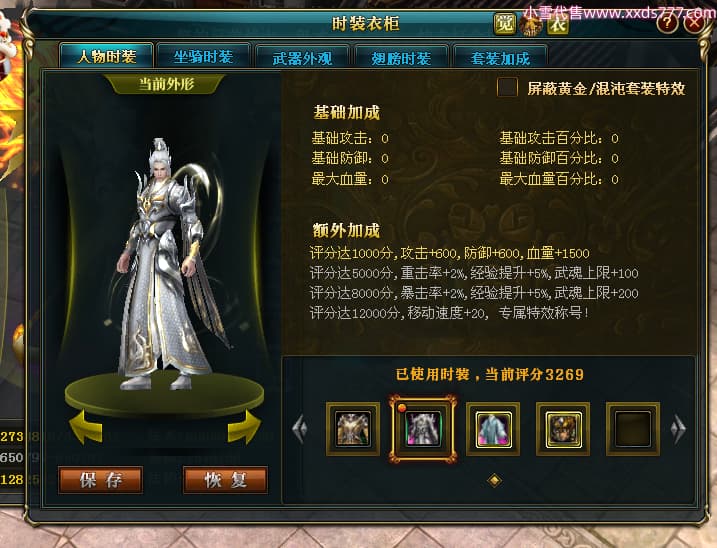Rotate character left with yellow arrow

(x=86, y=427)
